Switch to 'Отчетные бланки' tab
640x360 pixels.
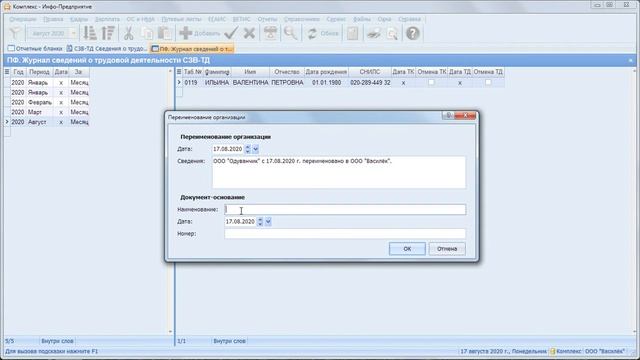36,49
